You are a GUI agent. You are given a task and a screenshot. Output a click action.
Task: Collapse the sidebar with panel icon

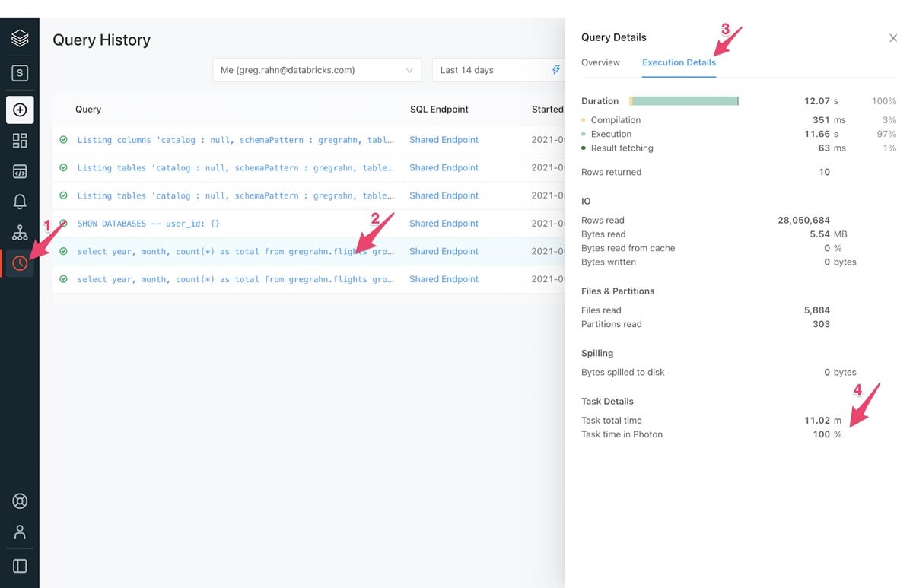pos(20,566)
